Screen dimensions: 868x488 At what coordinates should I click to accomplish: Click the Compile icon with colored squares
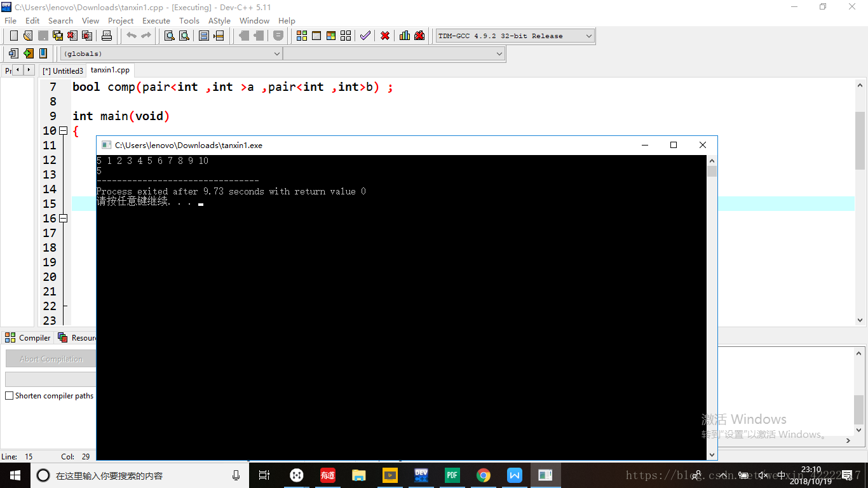pos(302,36)
